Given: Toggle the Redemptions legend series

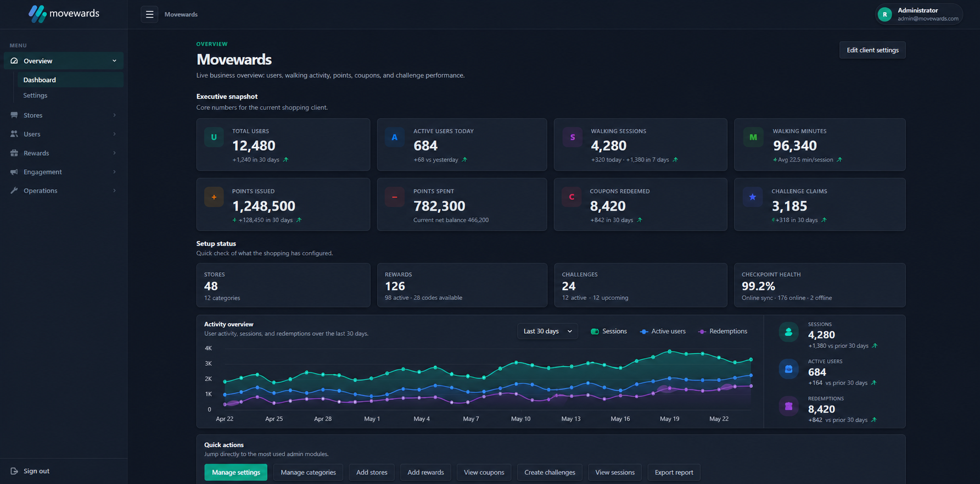Looking at the screenshot, I should pos(723,331).
